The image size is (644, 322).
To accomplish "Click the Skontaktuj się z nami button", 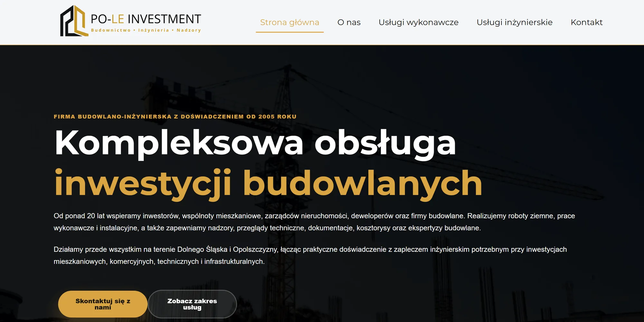I will (x=103, y=304).
